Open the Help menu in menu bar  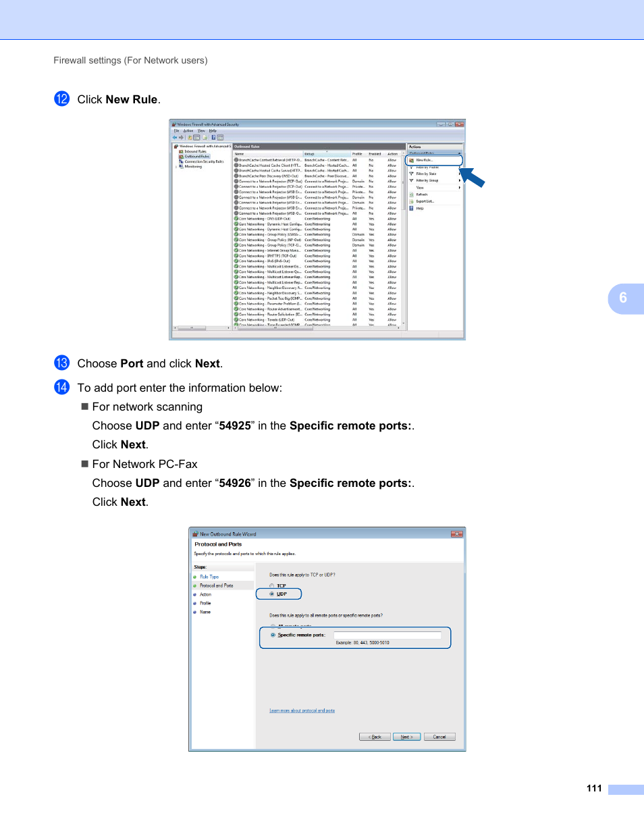click(x=213, y=131)
